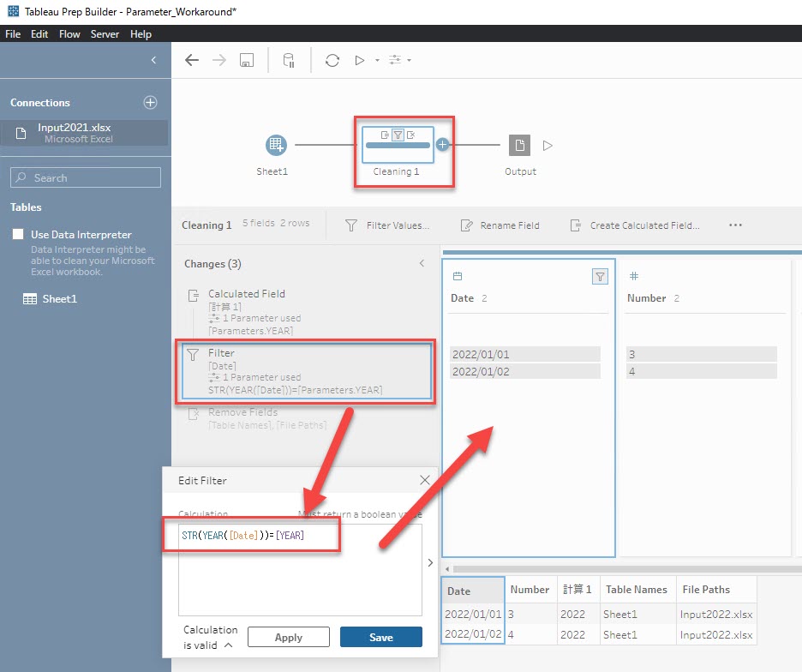
Task: Select the Calculated Field change entry
Action: pyautogui.click(x=307, y=312)
